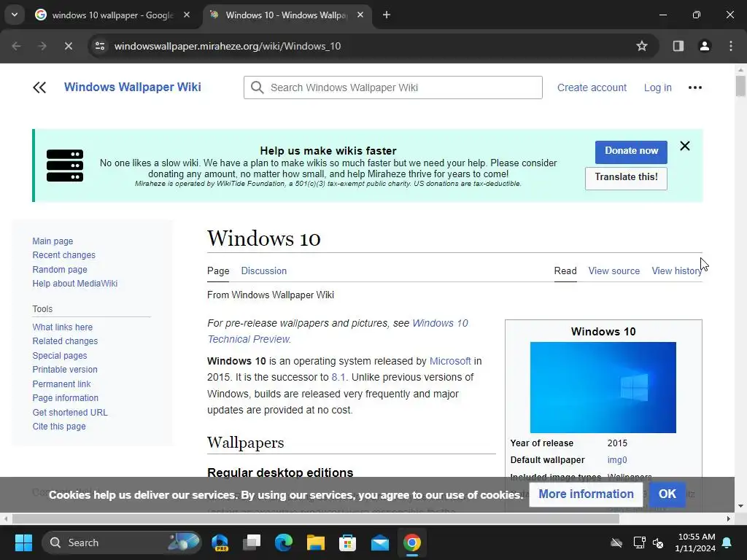Bookmark this page with the star icon

pos(642,46)
